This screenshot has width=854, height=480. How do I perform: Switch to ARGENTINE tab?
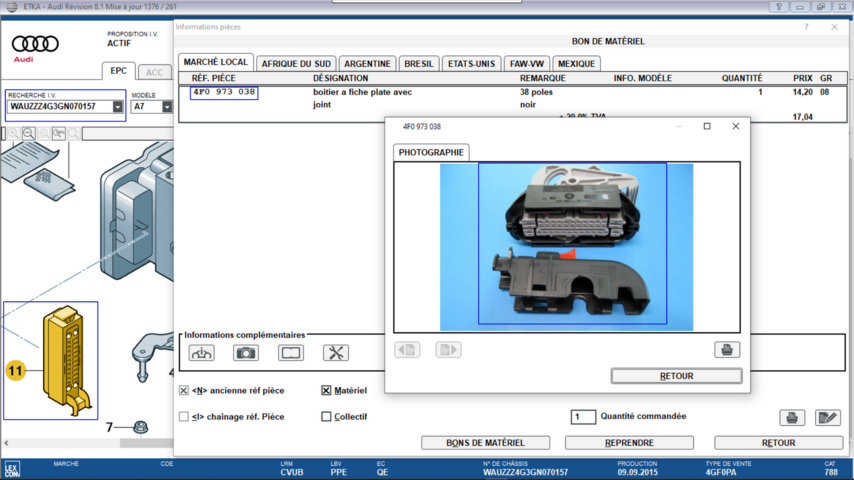(x=368, y=64)
